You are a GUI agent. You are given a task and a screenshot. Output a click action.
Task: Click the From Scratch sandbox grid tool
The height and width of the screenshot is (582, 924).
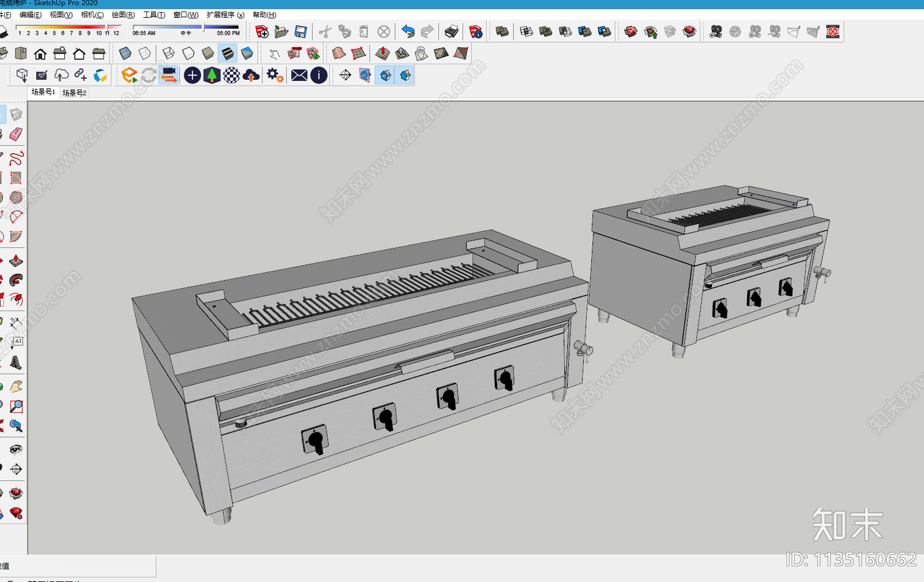click(x=359, y=54)
